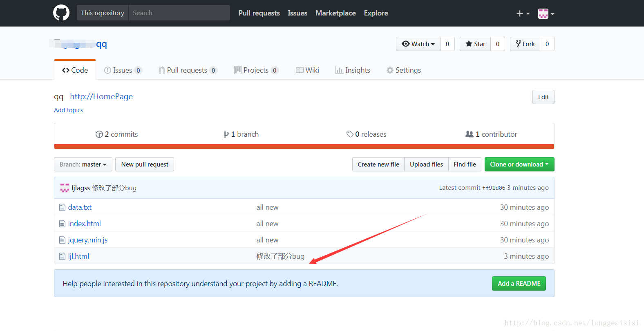Click the This repository search scope label
The height and width of the screenshot is (331, 644).
point(103,13)
